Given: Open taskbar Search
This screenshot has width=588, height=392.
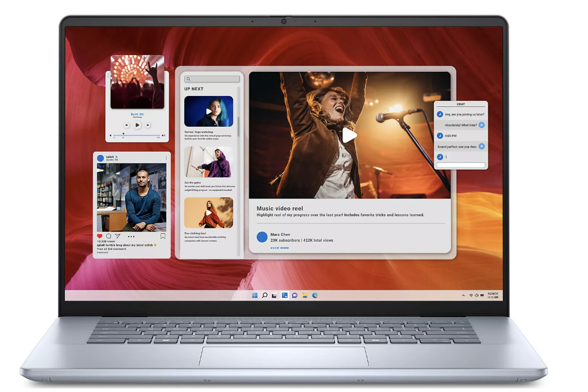Looking at the screenshot, I should pyautogui.click(x=264, y=296).
